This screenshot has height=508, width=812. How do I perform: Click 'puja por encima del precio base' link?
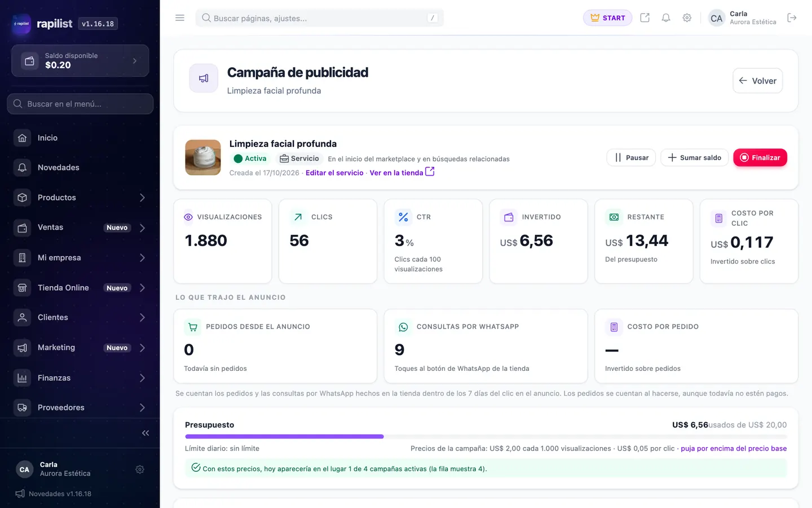tap(734, 448)
